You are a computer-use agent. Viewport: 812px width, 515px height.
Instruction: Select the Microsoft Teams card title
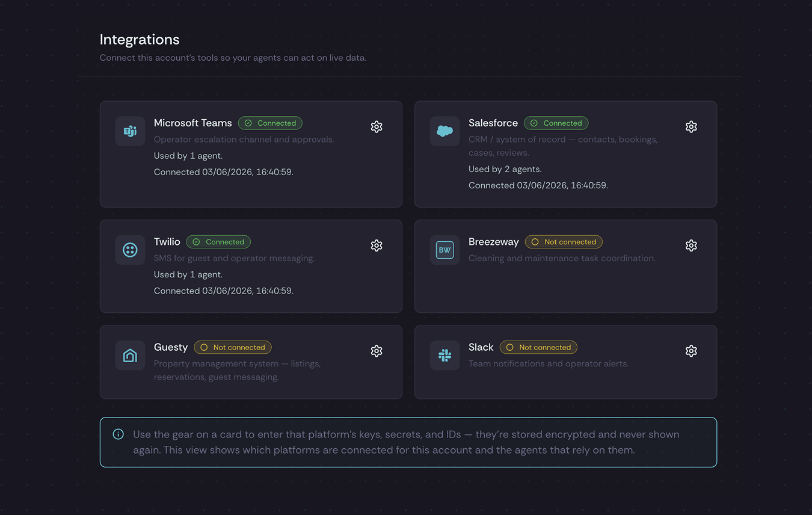click(x=193, y=123)
